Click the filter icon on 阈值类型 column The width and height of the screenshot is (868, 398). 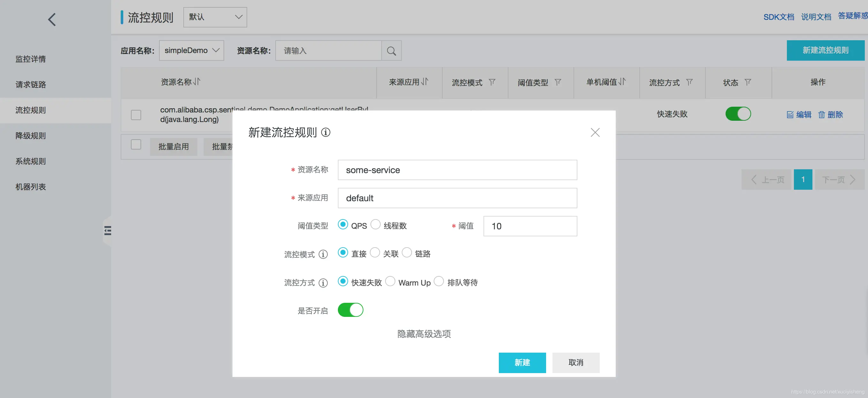(558, 82)
